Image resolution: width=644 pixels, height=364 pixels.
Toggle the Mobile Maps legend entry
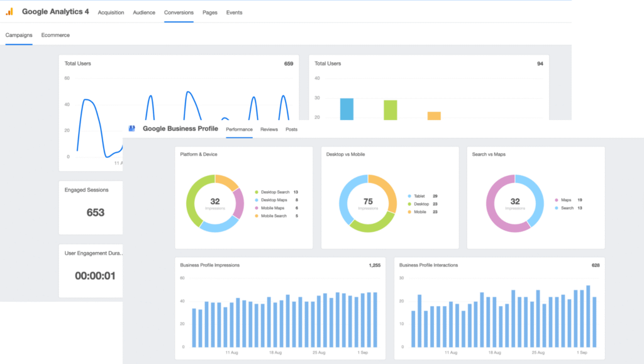(274, 208)
